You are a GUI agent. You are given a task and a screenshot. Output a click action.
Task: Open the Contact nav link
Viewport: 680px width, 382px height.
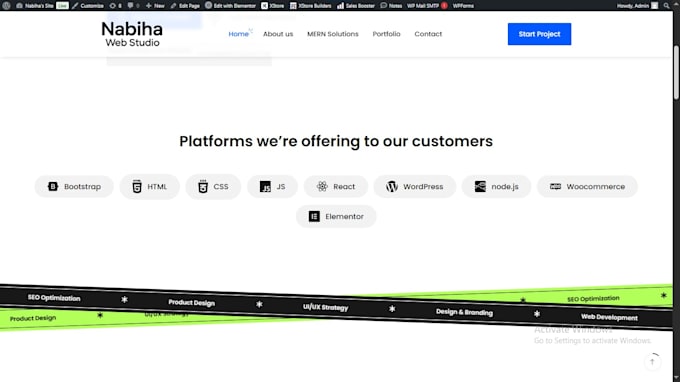point(428,34)
